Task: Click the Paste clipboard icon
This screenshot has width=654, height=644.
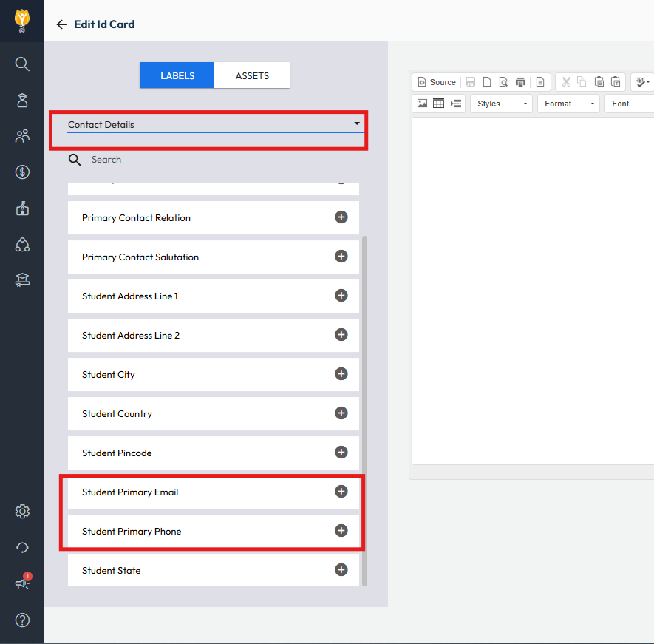Action: pyautogui.click(x=599, y=82)
